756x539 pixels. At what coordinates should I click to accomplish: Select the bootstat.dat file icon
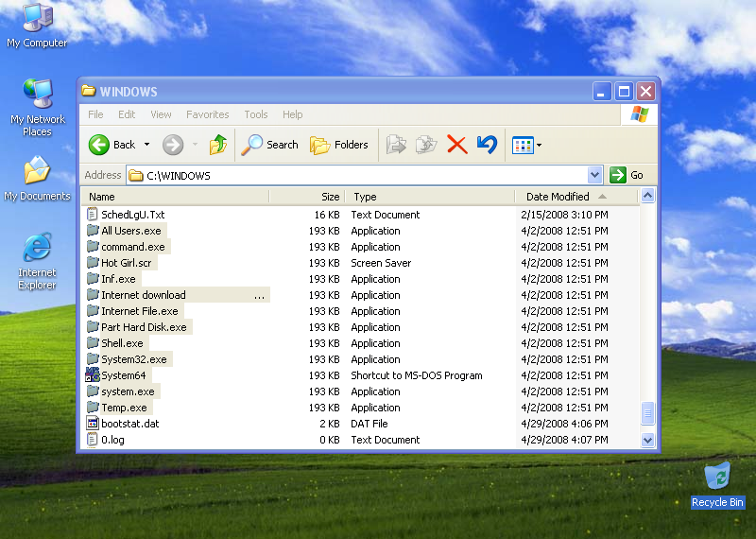click(93, 424)
